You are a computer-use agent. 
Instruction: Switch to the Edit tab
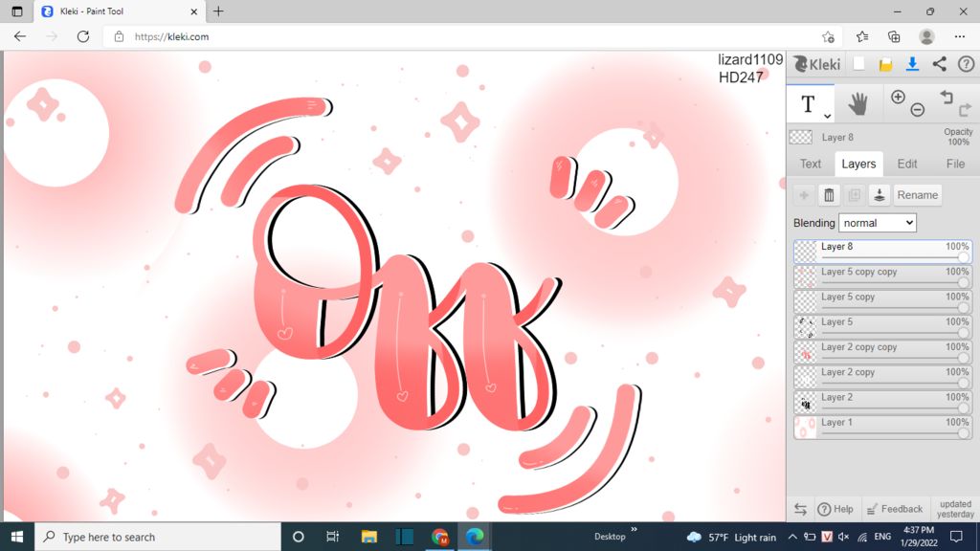point(907,164)
